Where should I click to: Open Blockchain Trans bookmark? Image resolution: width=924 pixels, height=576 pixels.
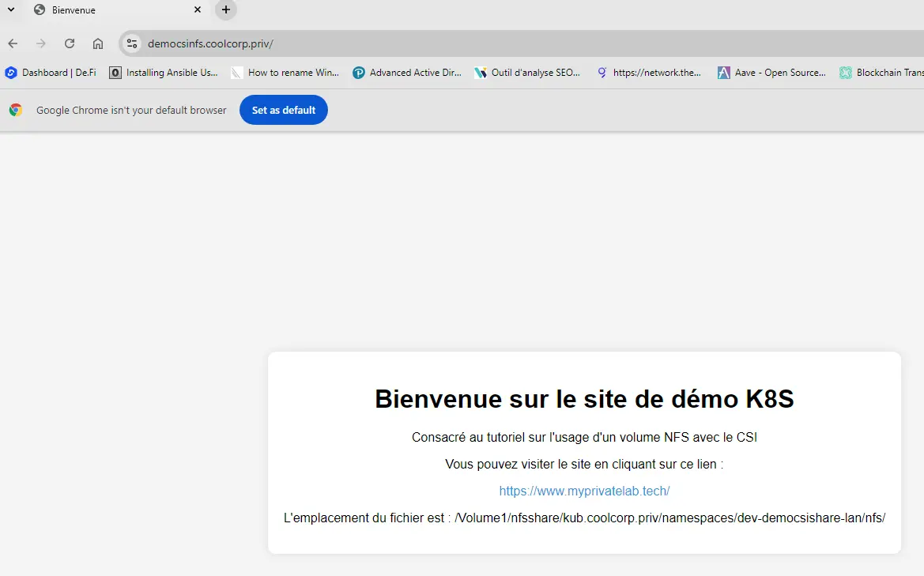click(x=881, y=73)
